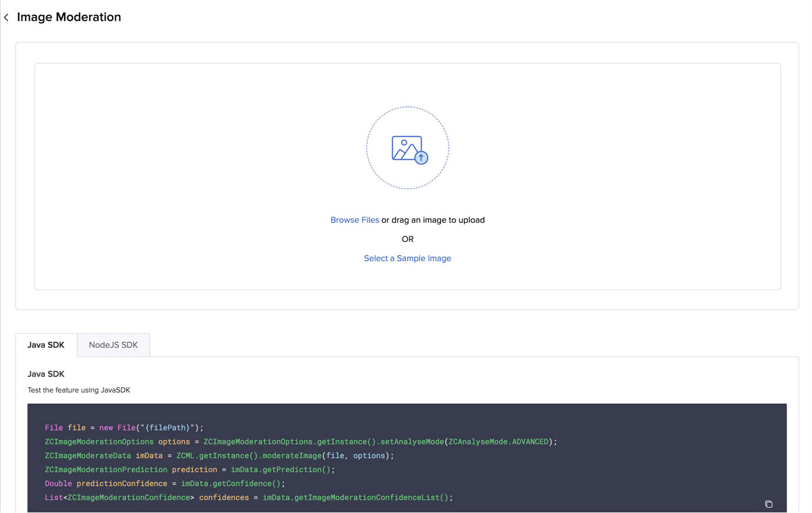The image size is (812, 513).
Task: Open the Browse Files link
Action: (x=354, y=220)
